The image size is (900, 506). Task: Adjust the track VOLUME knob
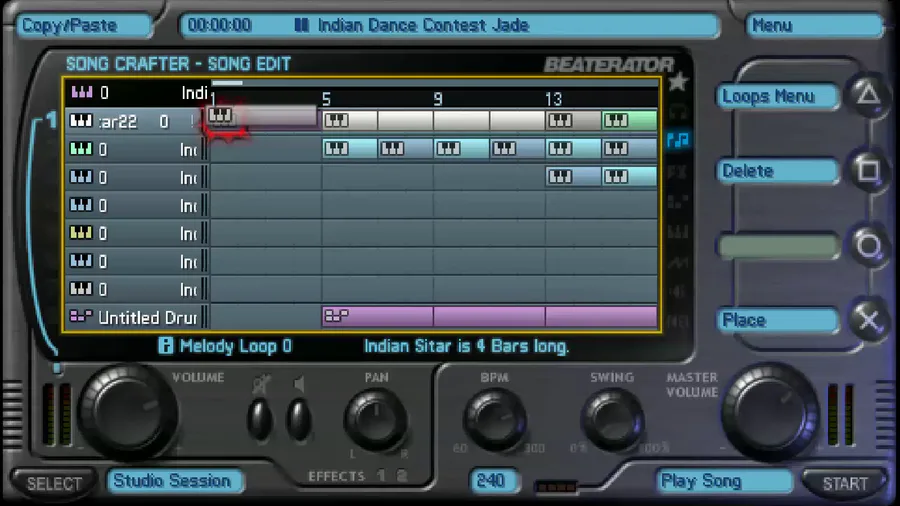click(127, 411)
